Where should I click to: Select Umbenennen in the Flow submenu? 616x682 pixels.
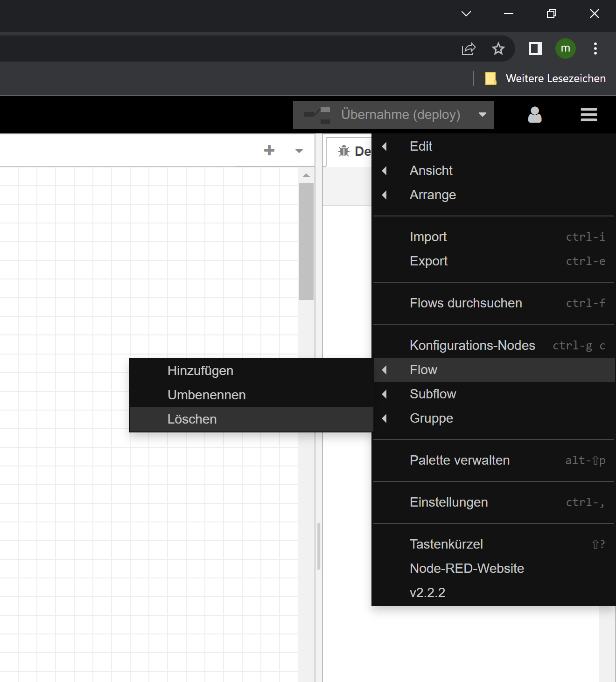(x=251, y=395)
